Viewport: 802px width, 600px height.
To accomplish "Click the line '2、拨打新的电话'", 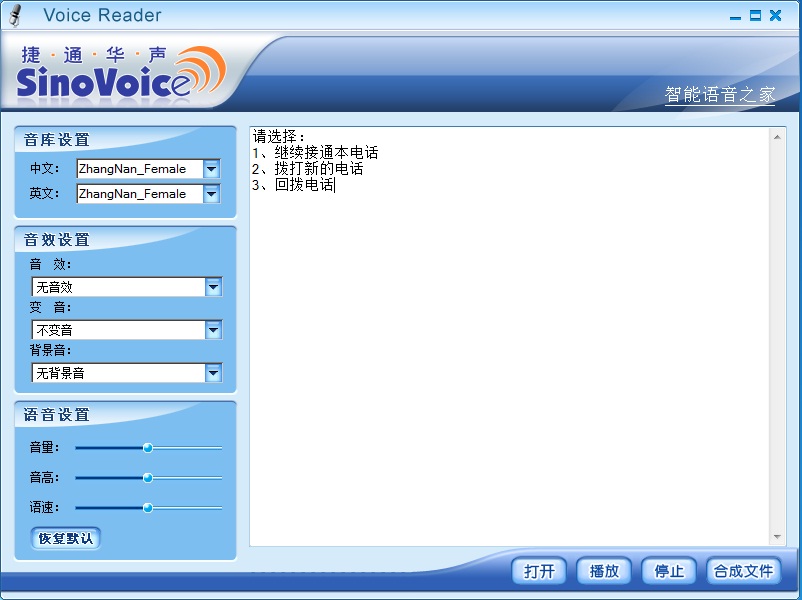I will tap(307, 168).
